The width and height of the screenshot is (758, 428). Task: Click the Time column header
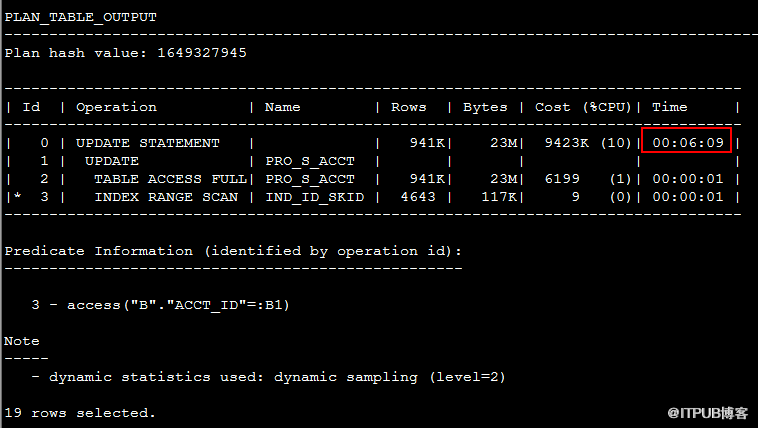[x=670, y=107]
